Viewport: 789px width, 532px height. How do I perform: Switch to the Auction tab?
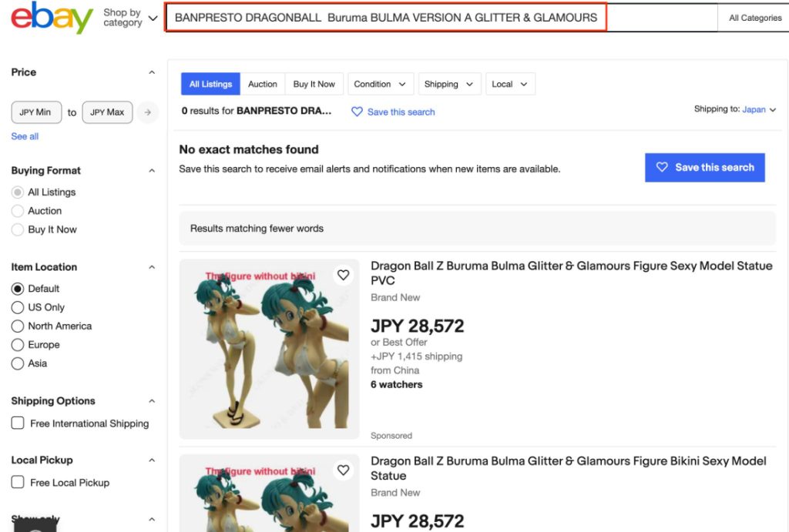point(262,84)
